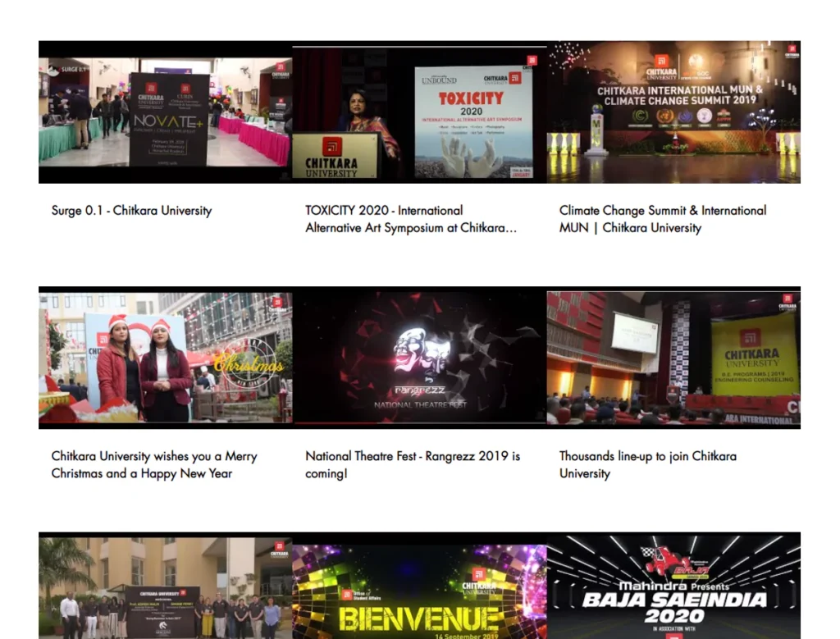Open the Surge 0.1 video thumbnail
The width and height of the screenshot is (840, 639).
(166, 112)
